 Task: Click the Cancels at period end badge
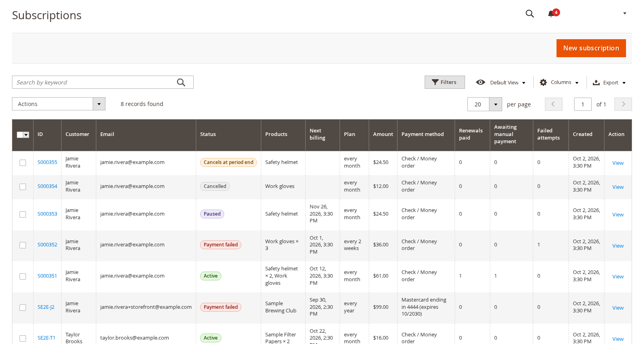point(229,162)
